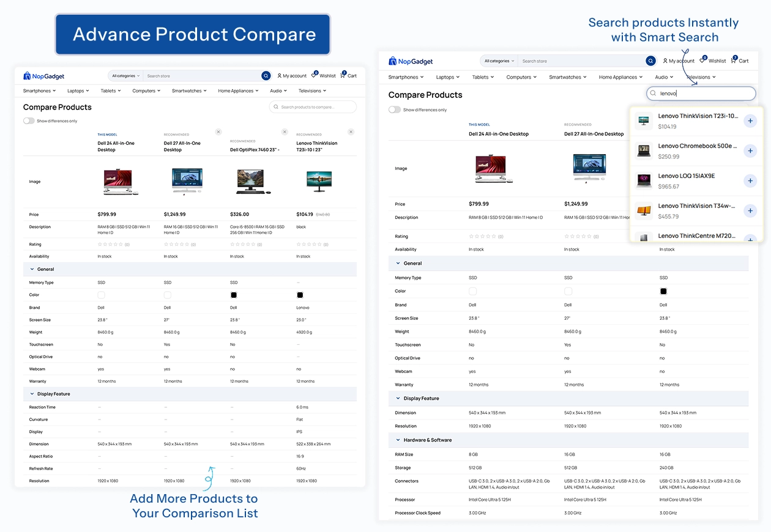The image size is (771, 532).
Task: Open the Tablets menu in the left screenshot
Action: [111, 91]
